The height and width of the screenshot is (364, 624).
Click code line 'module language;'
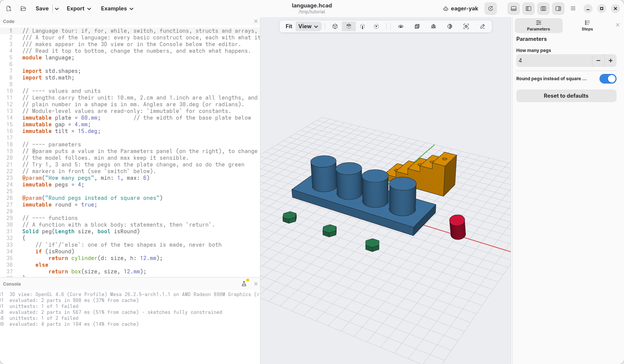tap(48, 58)
